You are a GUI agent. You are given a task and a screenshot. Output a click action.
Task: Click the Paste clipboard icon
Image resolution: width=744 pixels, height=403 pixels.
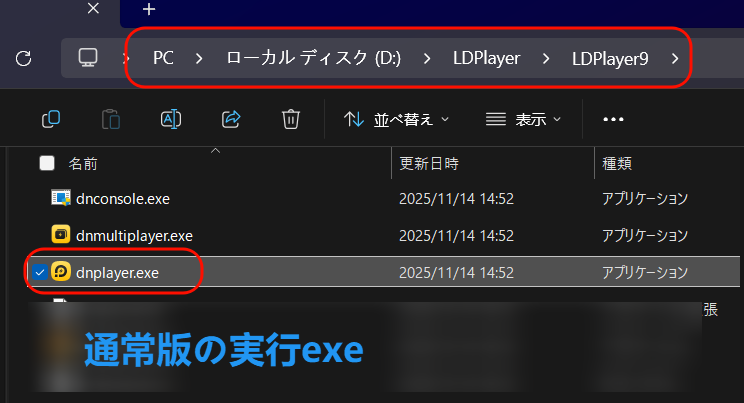pyautogui.click(x=111, y=119)
